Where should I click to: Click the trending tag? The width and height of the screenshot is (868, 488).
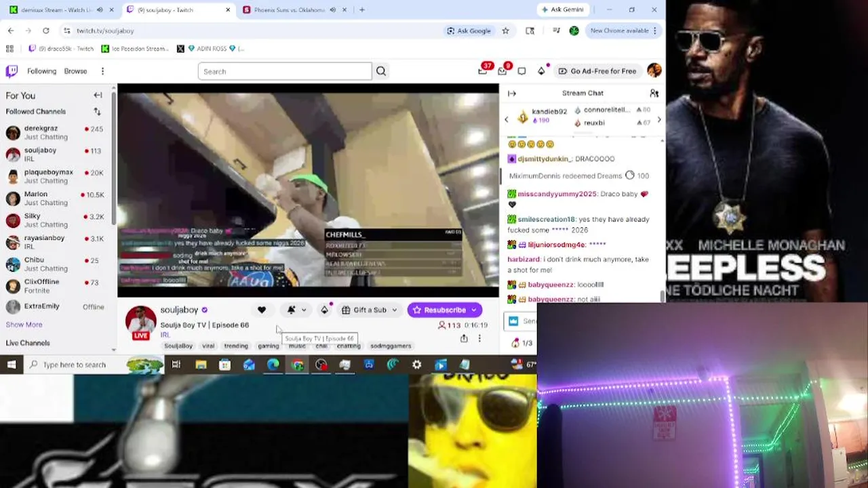pyautogui.click(x=236, y=346)
